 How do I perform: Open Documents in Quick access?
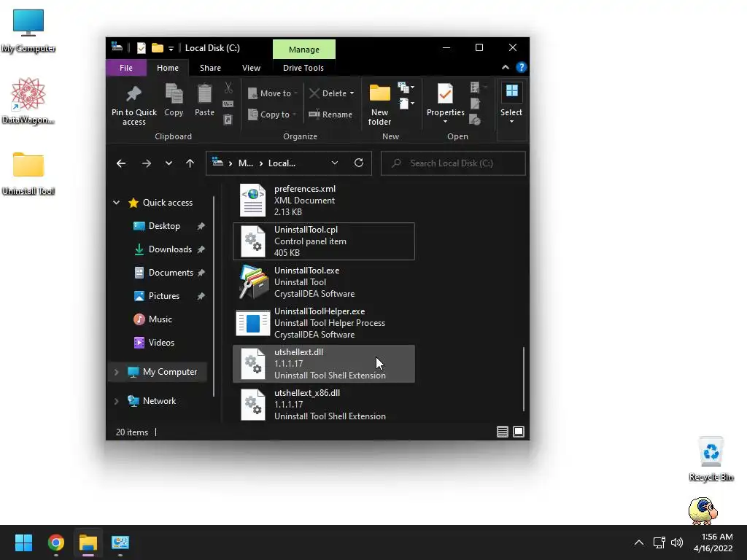(x=171, y=273)
